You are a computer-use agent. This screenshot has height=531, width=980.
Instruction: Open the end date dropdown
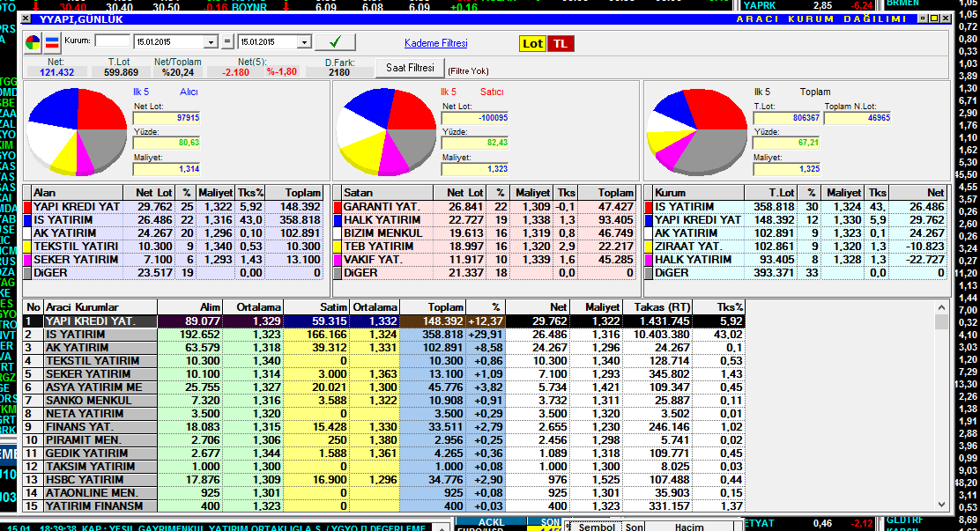coord(304,42)
